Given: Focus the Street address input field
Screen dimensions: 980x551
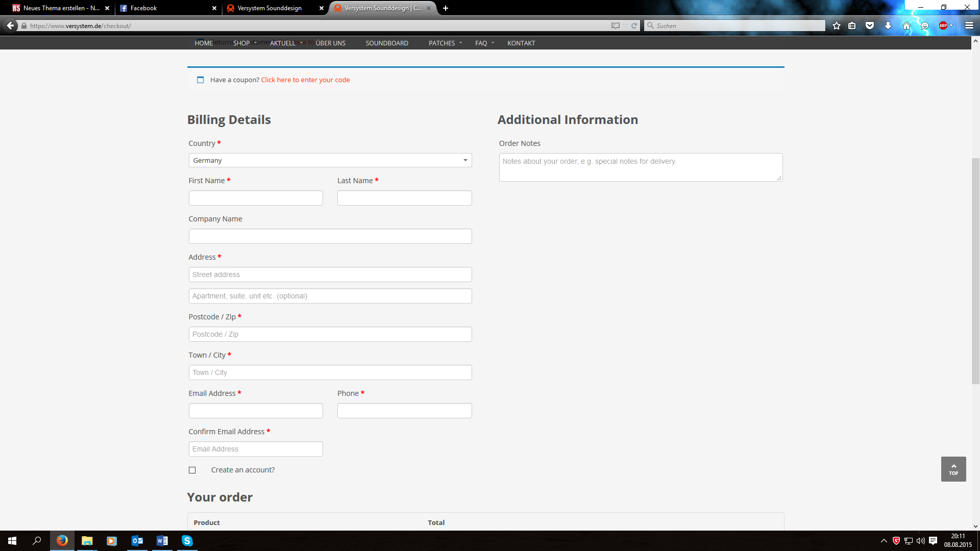Looking at the screenshot, I should [x=330, y=274].
